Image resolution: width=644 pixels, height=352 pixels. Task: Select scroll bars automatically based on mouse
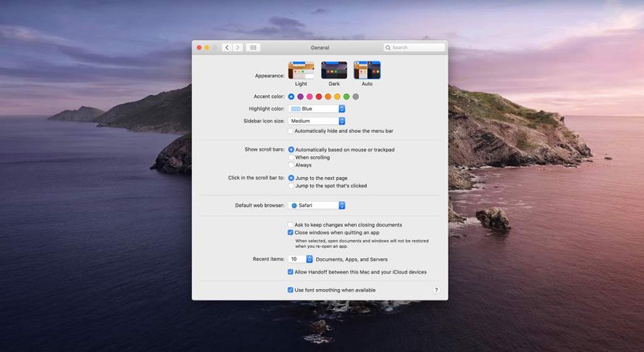[291, 150]
